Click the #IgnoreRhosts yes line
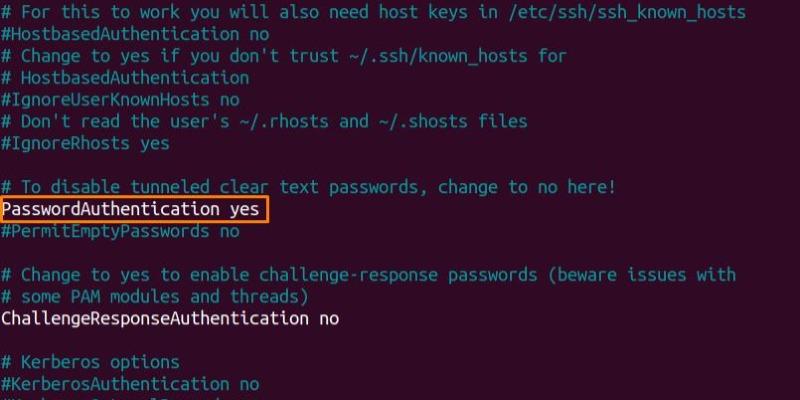The width and height of the screenshot is (800, 400). (85, 143)
